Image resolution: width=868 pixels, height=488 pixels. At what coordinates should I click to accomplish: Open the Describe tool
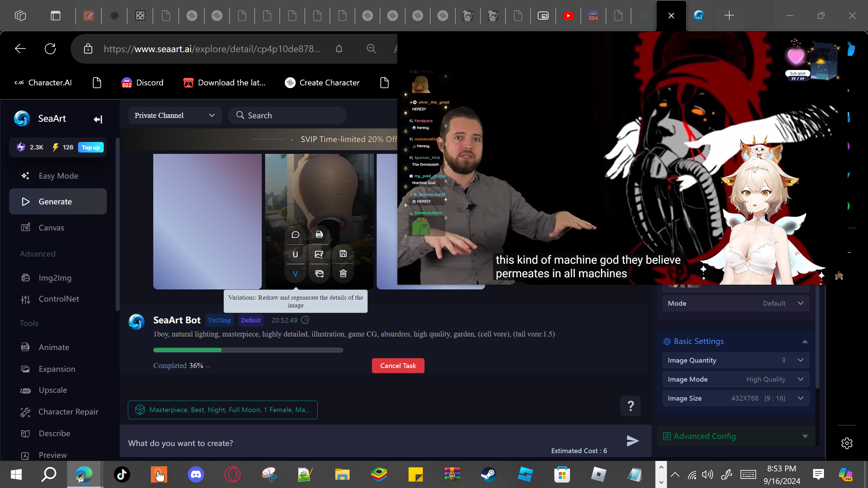tap(58, 433)
